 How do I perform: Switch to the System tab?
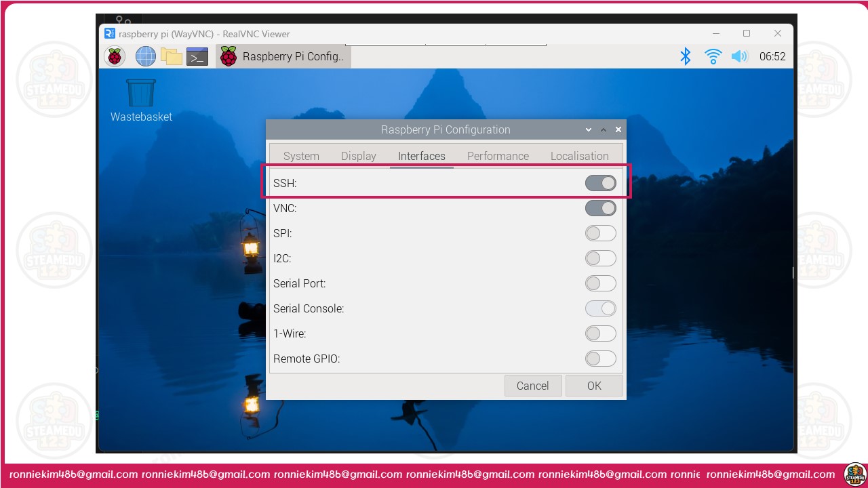(x=301, y=156)
